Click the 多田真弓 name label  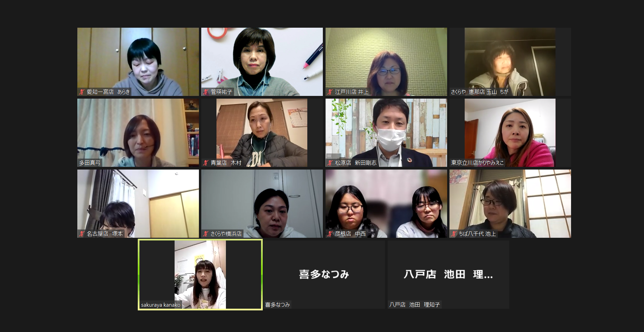pyautogui.click(x=90, y=163)
